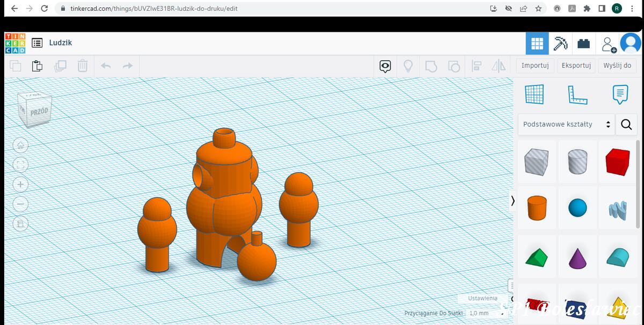Switch the perspective/orthographic view cube icon

click(20, 224)
